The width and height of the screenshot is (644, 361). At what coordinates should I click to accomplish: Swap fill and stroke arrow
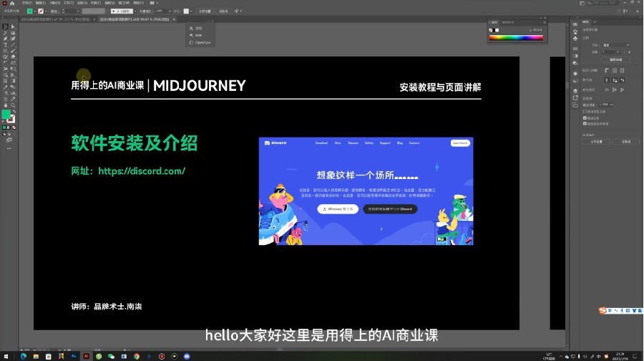click(14, 112)
